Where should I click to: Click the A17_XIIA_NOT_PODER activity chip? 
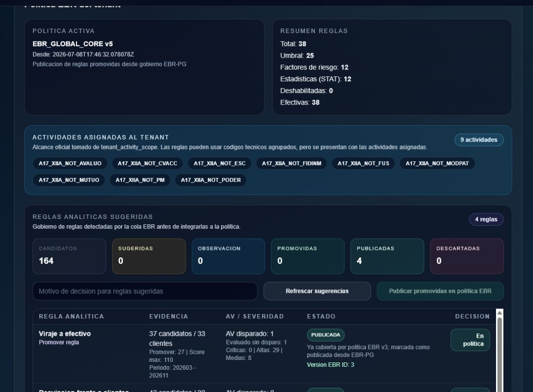(x=211, y=180)
